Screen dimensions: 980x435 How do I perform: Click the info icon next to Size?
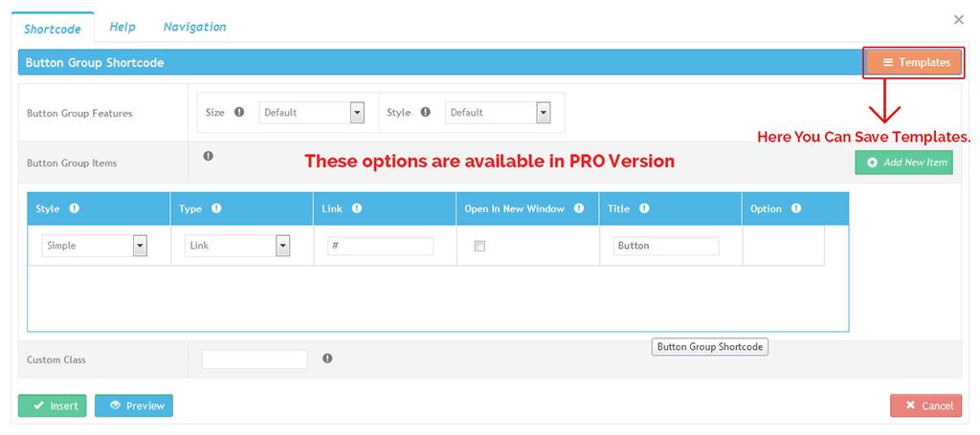pos(239,112)
